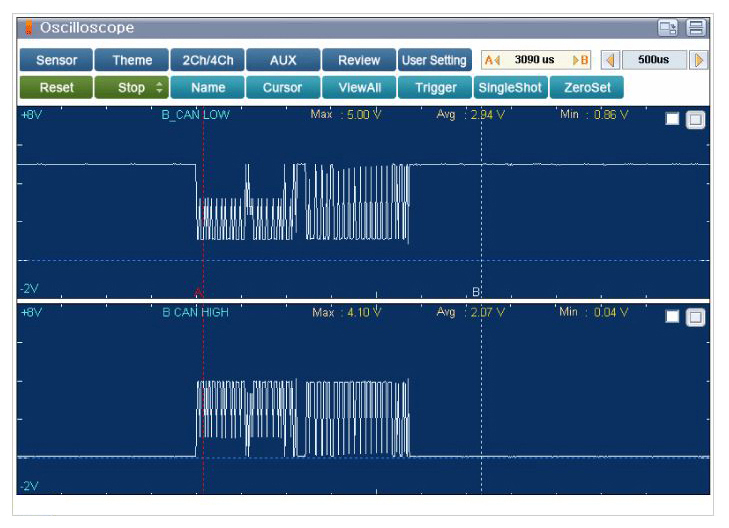This screenshot has width=729, height=528.
Task: Click the A cursor marker icon
Action: click(x=491, y=60)
